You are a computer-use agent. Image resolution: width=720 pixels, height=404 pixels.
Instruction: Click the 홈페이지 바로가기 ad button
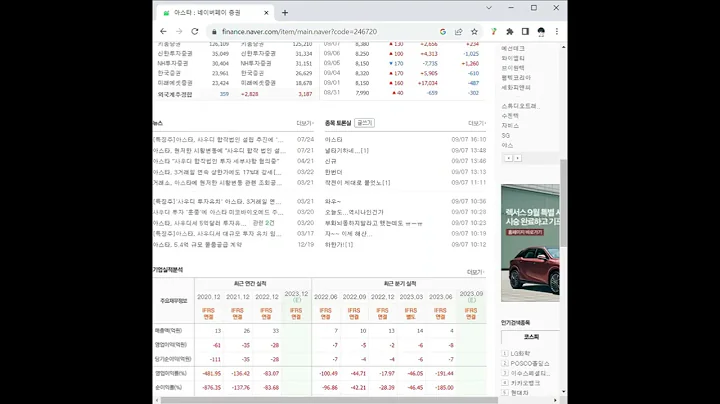coord(525,232)
